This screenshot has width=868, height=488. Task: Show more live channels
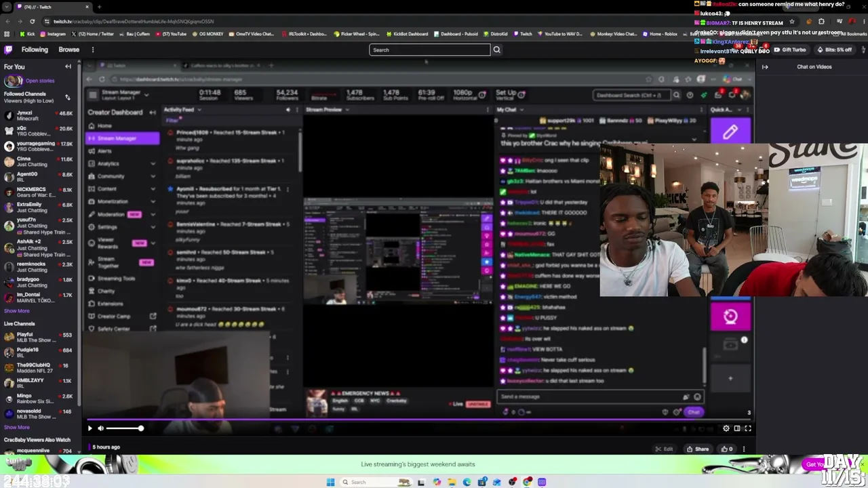tap(17, 428)
